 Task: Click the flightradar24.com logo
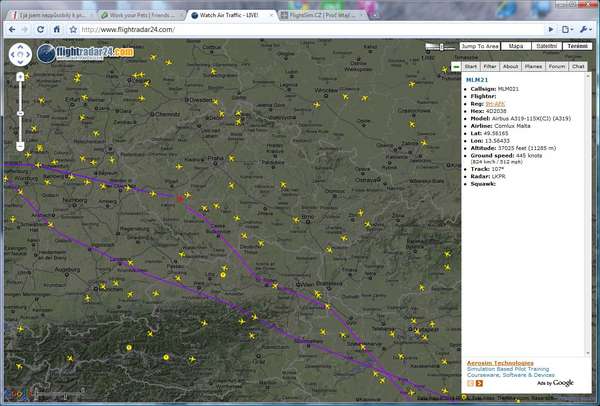point(85,53)
